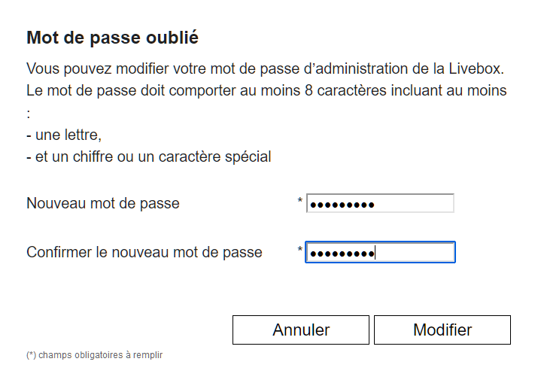The image size is (538, 392).
Task: Click the "Confirmer le nouveau mot de passe" label
Action: click(144, 253)
